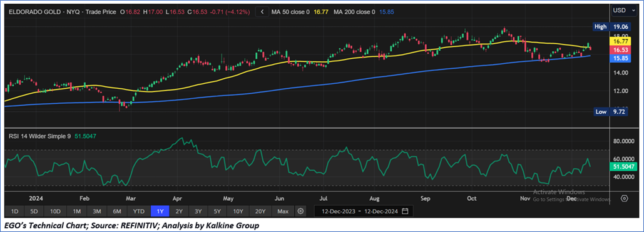Click the Jul label on time axis
The image size is (644, 232).
[323, 198]
